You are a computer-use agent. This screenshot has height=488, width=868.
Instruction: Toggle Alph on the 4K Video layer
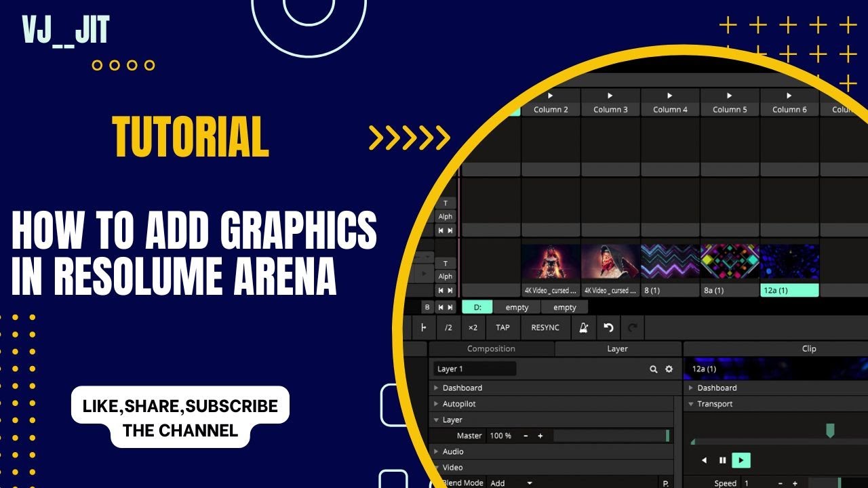[446, 277]
